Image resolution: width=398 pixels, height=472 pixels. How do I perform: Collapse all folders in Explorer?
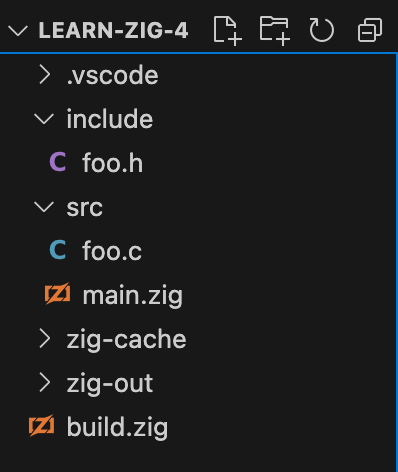click(370, 31)
